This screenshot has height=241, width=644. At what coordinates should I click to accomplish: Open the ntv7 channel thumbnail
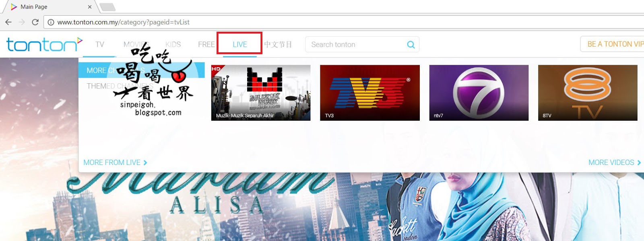[x=479, y=93]
